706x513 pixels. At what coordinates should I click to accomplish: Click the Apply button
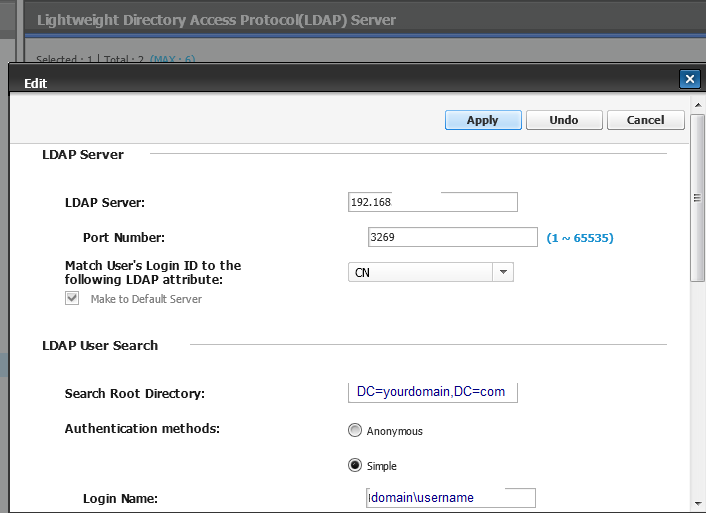coord(483,120)
